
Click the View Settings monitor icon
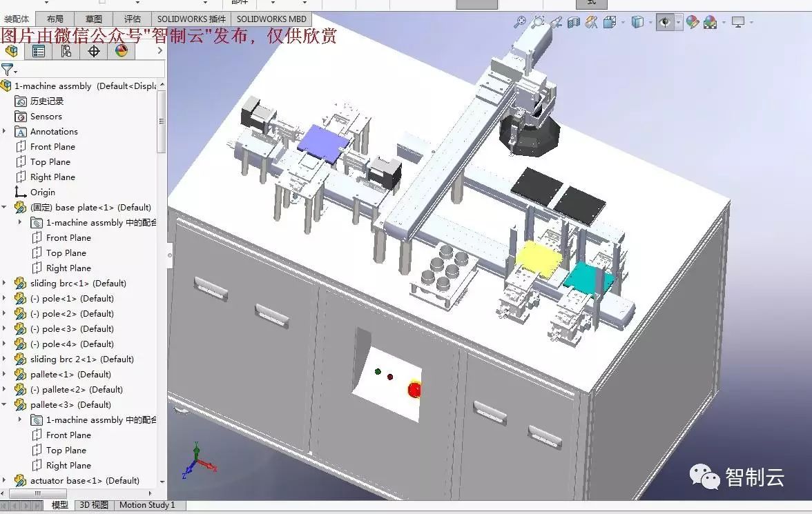coord(738,22)
